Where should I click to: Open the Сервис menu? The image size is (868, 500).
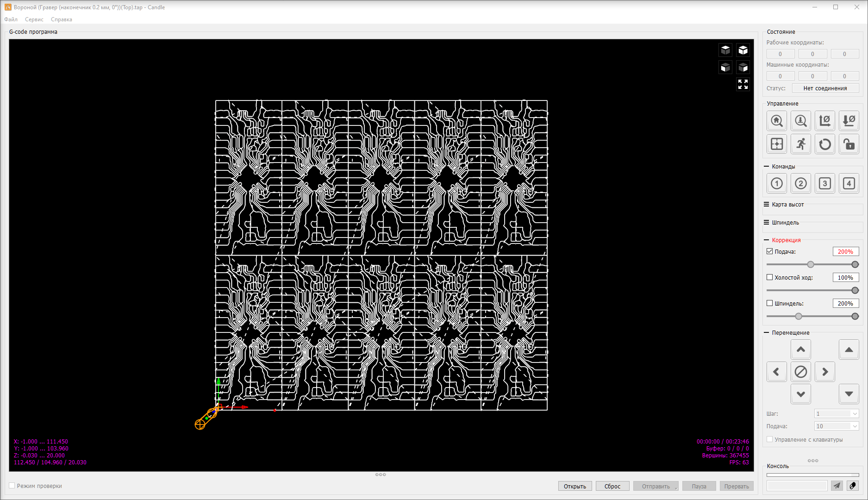coord(34,19)
